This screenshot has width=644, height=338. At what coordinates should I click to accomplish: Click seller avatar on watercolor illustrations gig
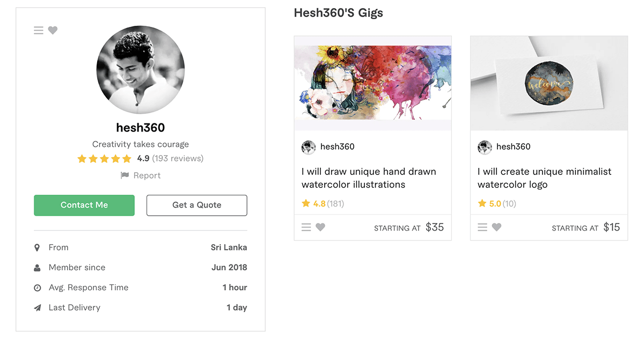309,148
